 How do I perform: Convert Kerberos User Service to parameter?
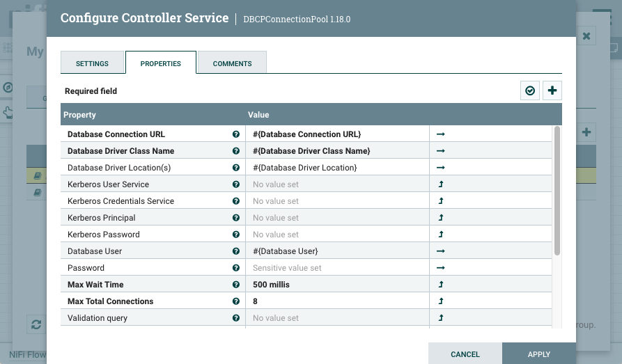pos(440,184)
